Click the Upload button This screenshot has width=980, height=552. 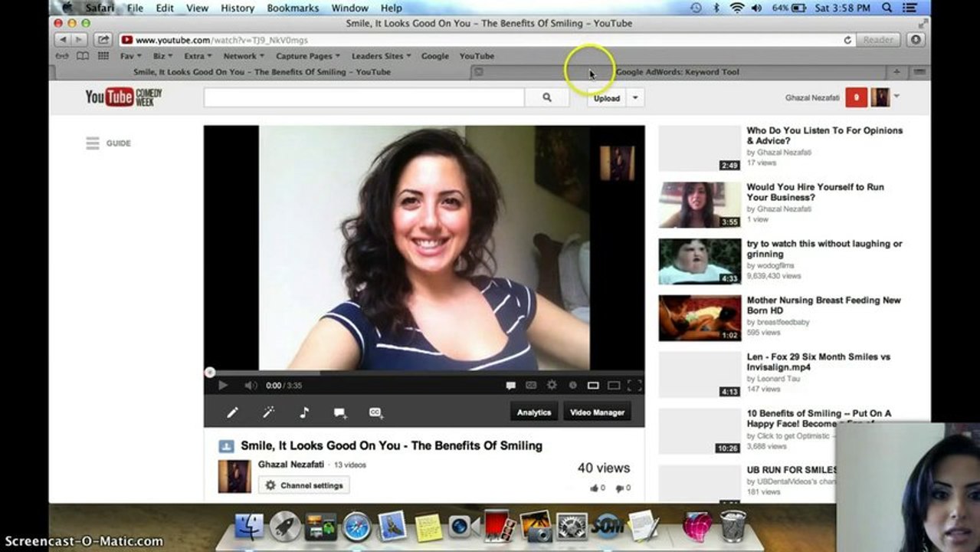[607, 98]
